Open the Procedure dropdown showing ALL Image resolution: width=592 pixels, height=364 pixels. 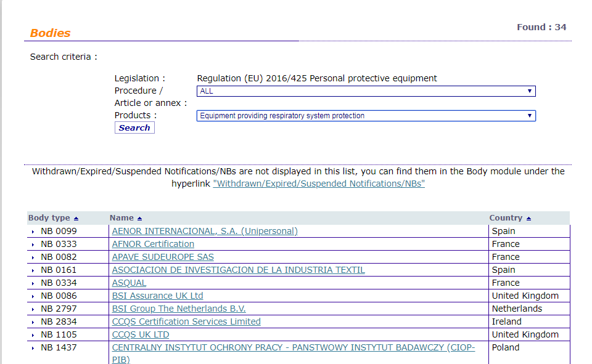click(x=366, y=91)
